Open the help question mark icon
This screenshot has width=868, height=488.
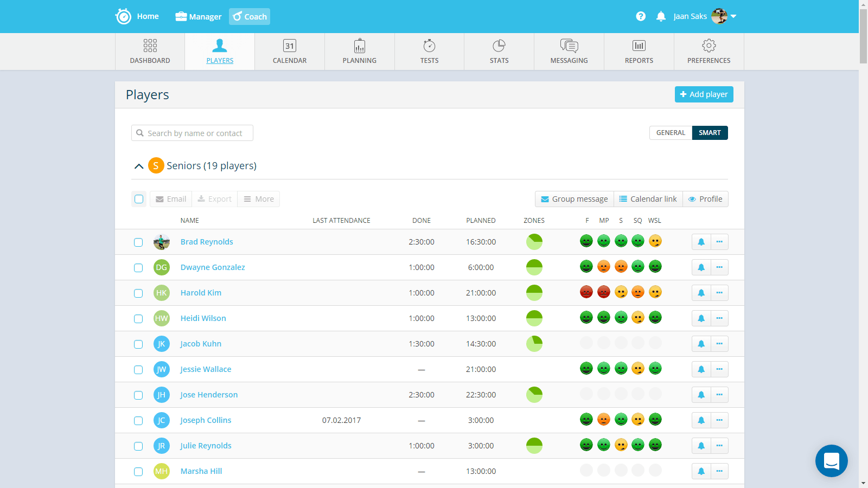pyautogui.click(x=641, y=16)
